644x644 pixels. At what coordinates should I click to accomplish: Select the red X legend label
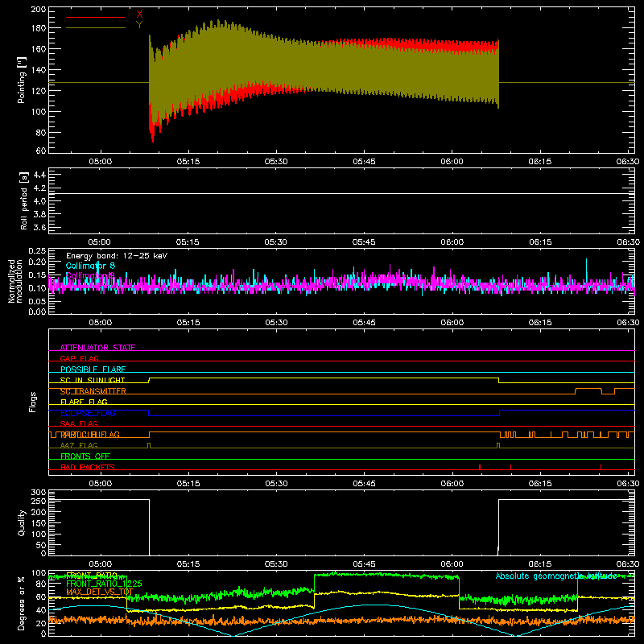(x=139, y=14)
